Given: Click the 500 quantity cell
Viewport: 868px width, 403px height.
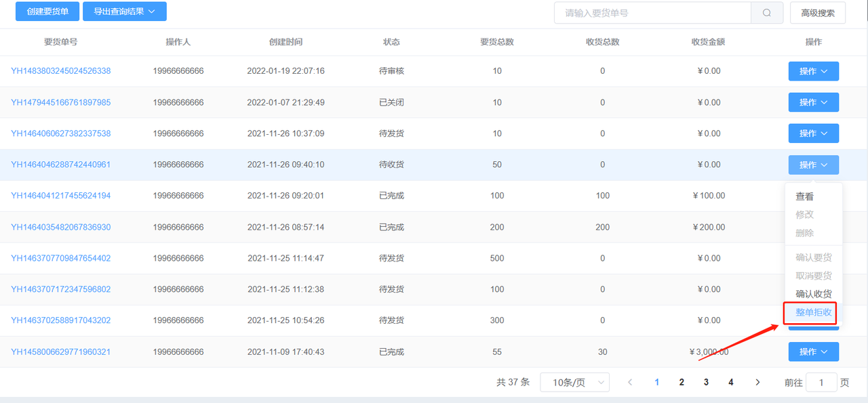Looking at the screenshot, I should tap(497, 258).
